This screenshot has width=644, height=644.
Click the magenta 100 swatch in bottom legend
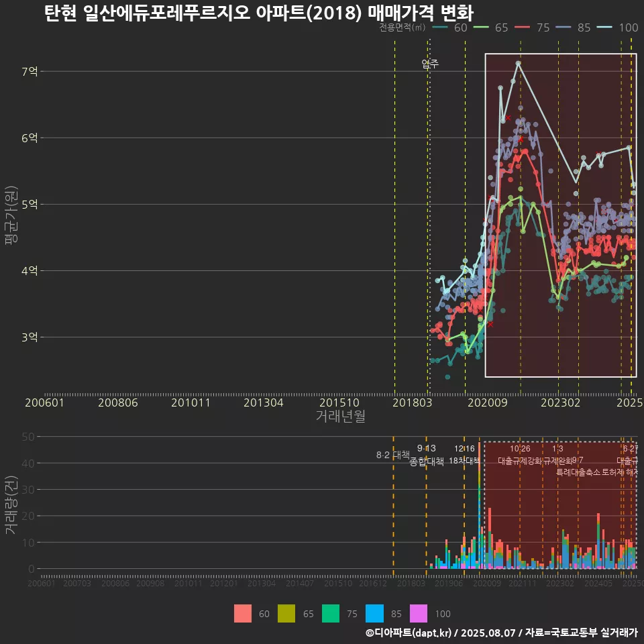click(419, 614)
